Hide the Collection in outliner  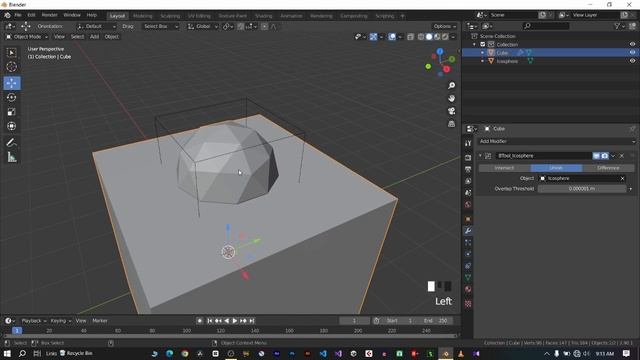coord(632,44)
